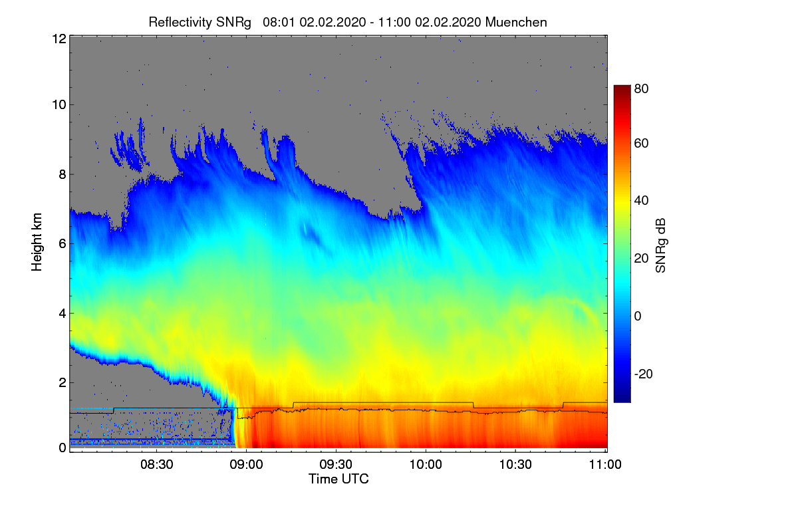Image resolution: width=798 pixels, height=532 pixels.
Task: Click the '09:30' time axis tick label
Action: (336, 465)
